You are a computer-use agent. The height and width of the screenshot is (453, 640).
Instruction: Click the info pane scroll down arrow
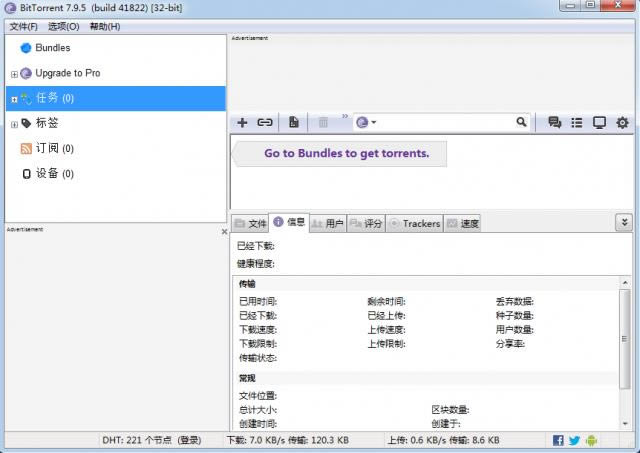coord(625,424)
